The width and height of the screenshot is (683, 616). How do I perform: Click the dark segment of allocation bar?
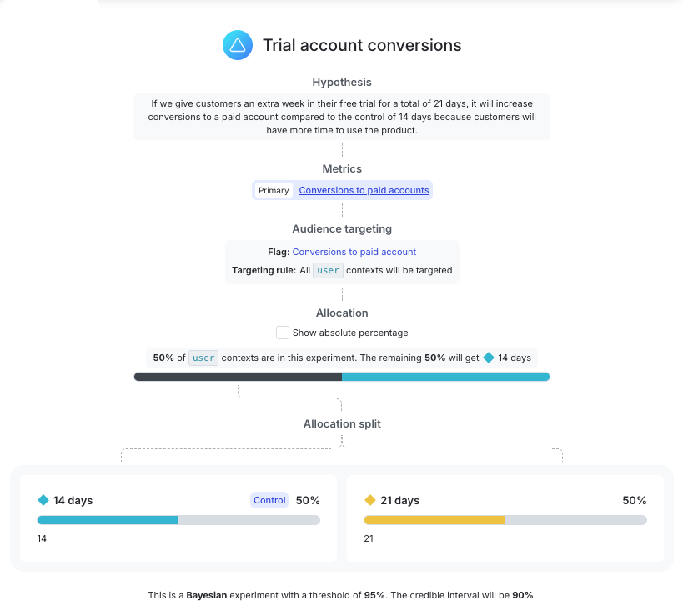(238, 377)
